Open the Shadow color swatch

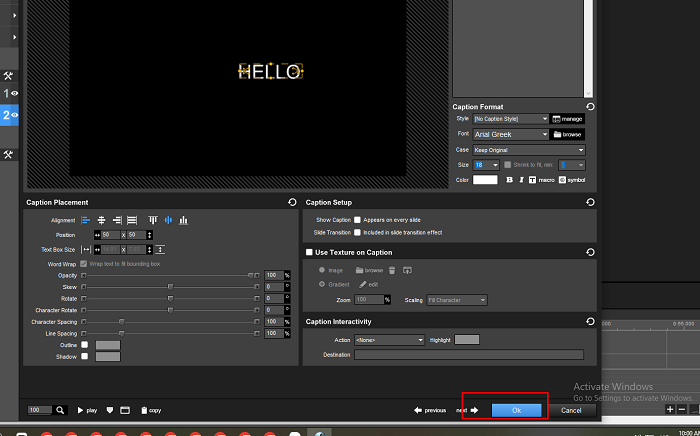coord(108,357)
